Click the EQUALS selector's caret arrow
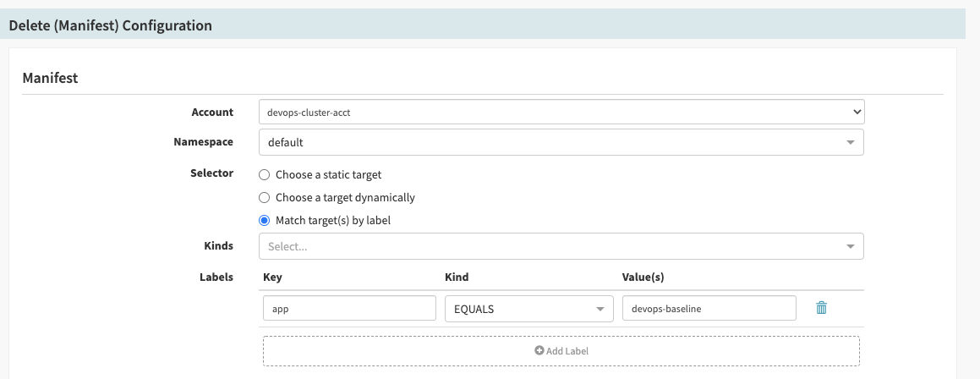This screenshot has width=980, height=379. click(x=599, y=309)
